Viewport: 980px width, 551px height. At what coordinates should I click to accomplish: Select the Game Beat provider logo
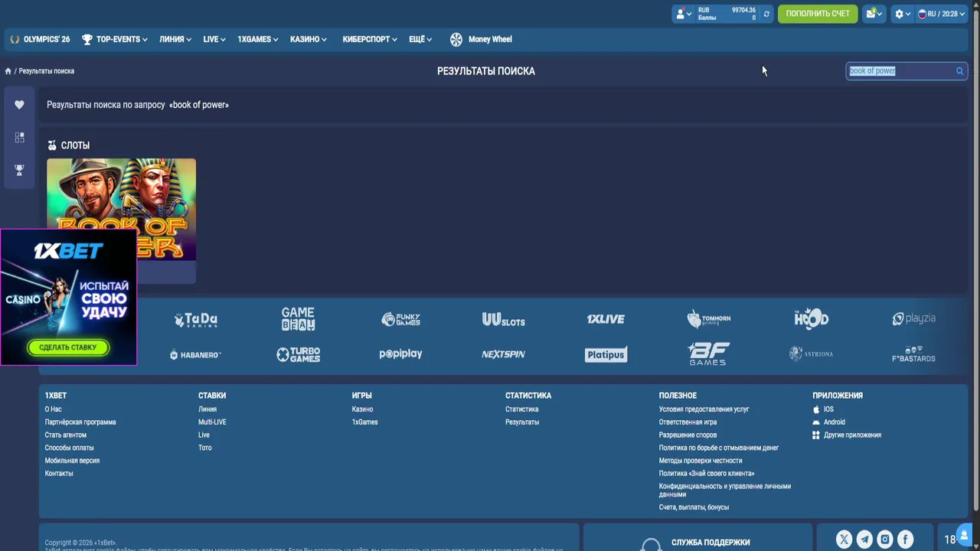click(298, 318)
